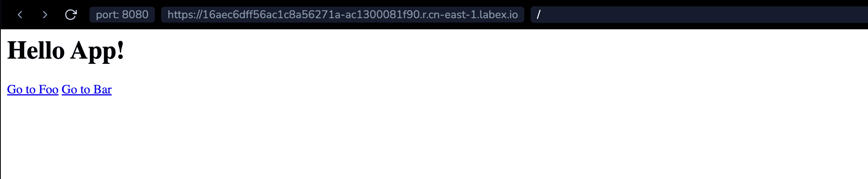This screenshot has height=179, width=868.
Task: Click the blank white page area below the links
Action: click(x=434, y=139)
